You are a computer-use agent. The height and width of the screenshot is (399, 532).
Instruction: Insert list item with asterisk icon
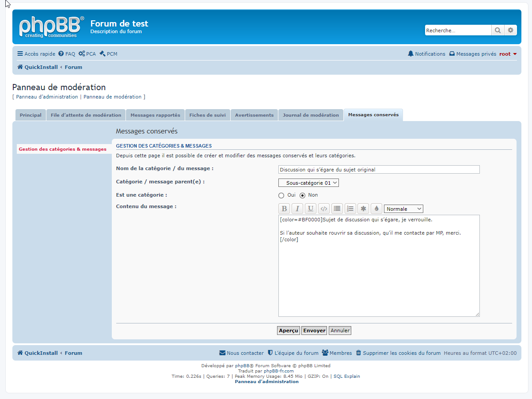pyautogui.click(x=363, y=209)
